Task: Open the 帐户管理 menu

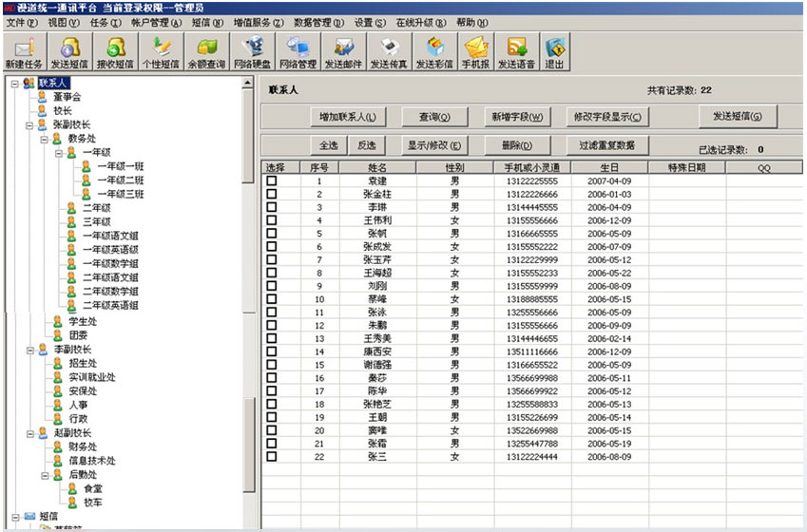Action: pyautogui.click(x=159, y=22)
